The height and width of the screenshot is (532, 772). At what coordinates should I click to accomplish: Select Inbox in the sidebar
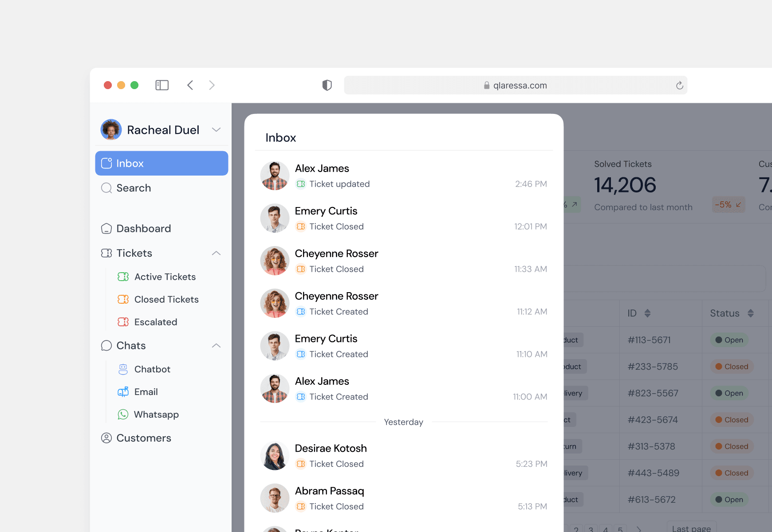[x=161, y=163]
